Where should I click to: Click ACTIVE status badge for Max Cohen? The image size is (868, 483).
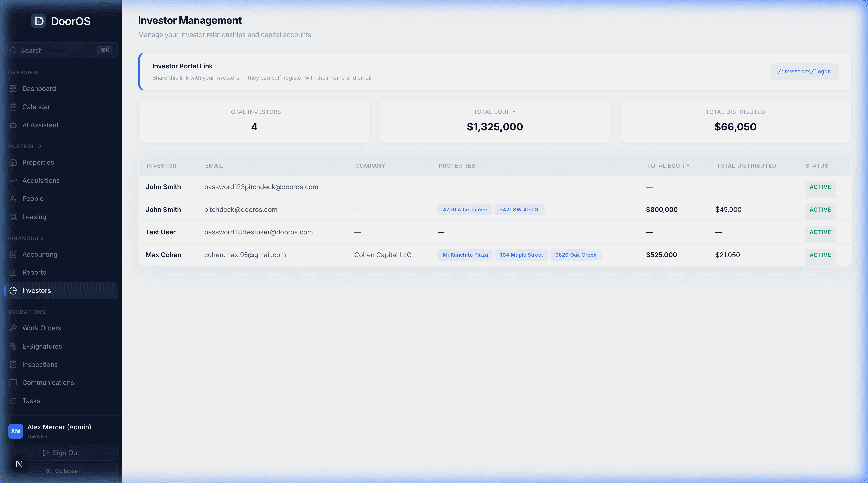pos(820,255)
